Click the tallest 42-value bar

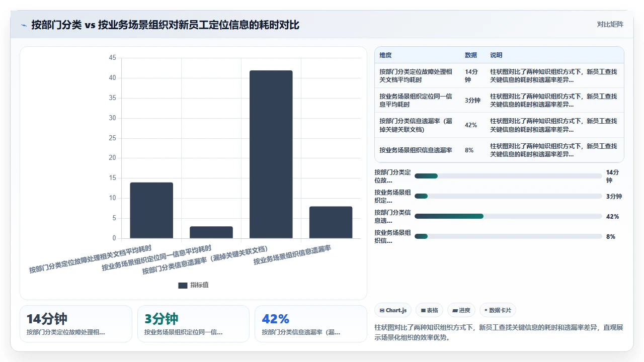271,154
